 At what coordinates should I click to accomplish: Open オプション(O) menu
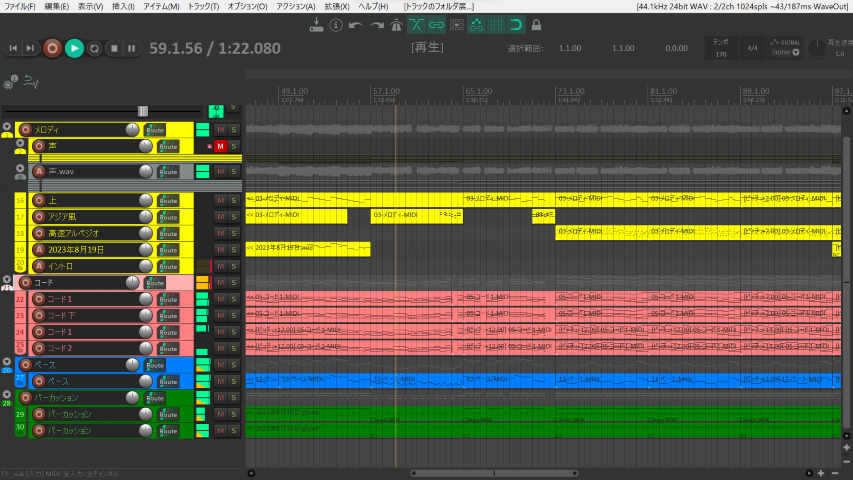coord(248,7)
